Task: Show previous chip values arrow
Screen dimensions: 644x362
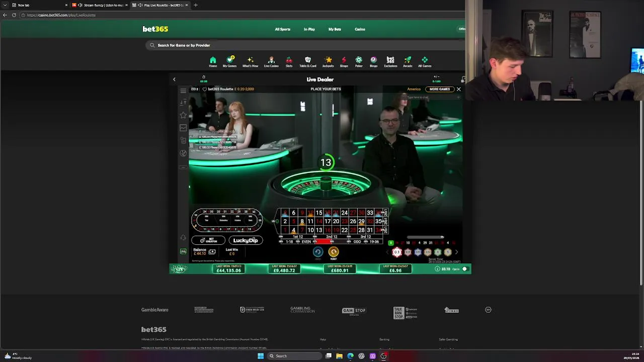Action: point(388,252)
